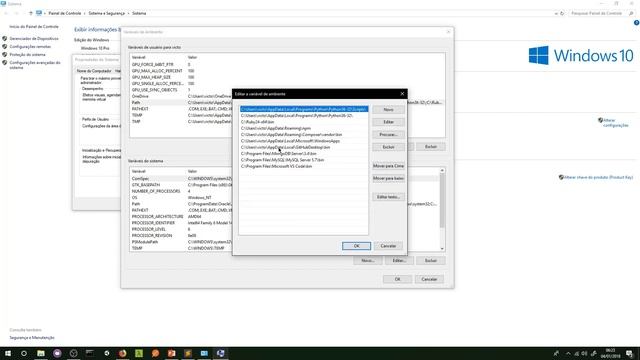640x360 pixels.
Task: Select the MySQL Server 5.7 bin entry
Action: (x=304, y=160)
